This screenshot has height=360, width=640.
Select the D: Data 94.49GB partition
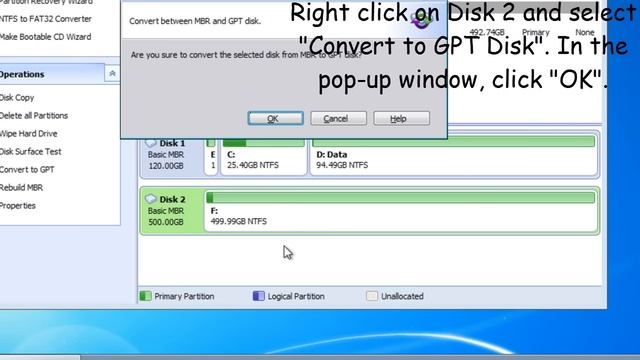[453, 157]
